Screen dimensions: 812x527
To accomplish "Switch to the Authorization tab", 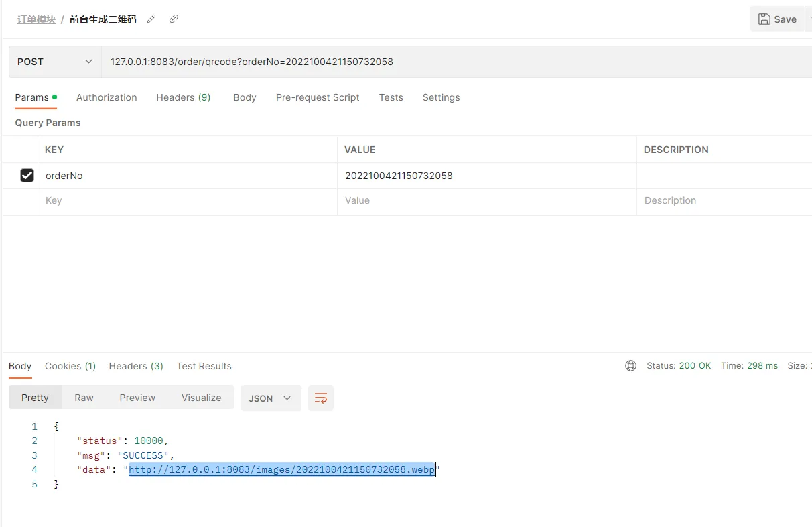I will point(107,97).
